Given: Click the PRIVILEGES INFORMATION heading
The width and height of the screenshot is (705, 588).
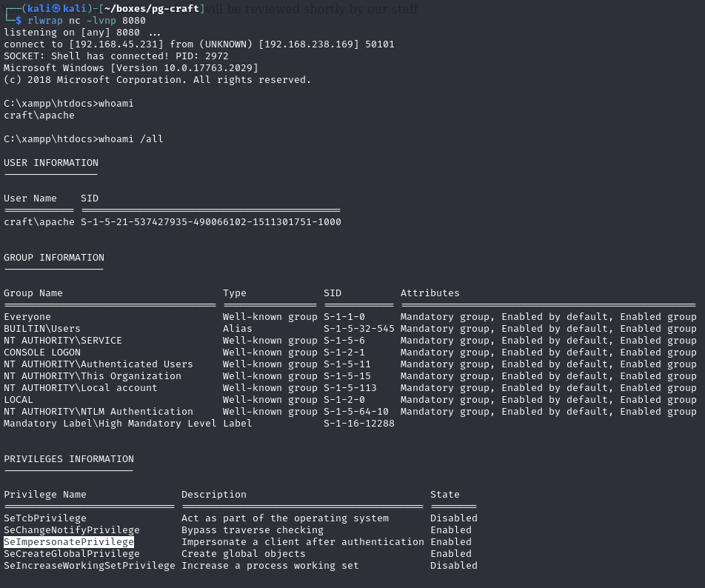Looking at the screenshot, I should (x=69, y=459).
